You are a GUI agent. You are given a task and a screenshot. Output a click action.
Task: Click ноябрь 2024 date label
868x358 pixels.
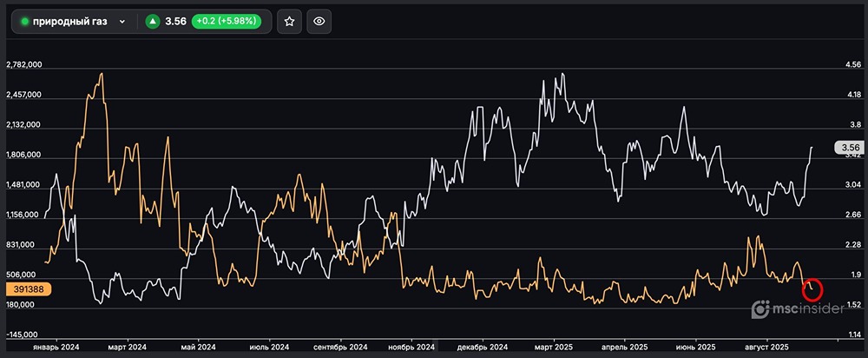[x=409, y=347]
